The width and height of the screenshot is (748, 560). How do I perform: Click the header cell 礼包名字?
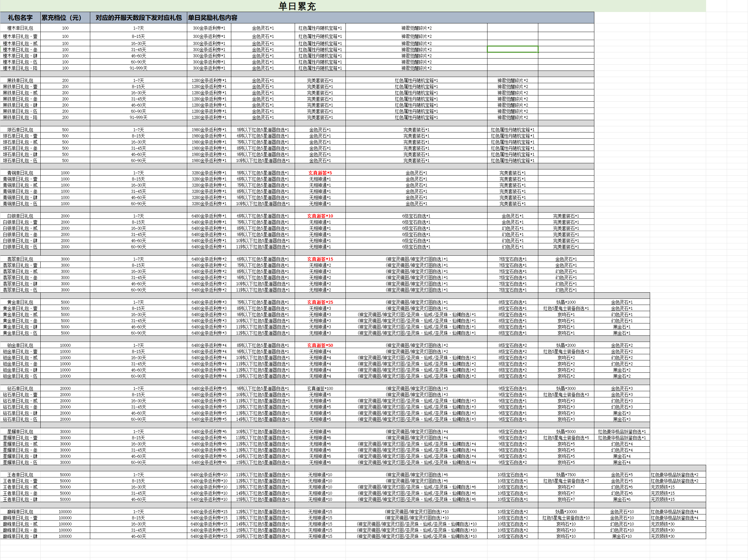tap(20, 18)
